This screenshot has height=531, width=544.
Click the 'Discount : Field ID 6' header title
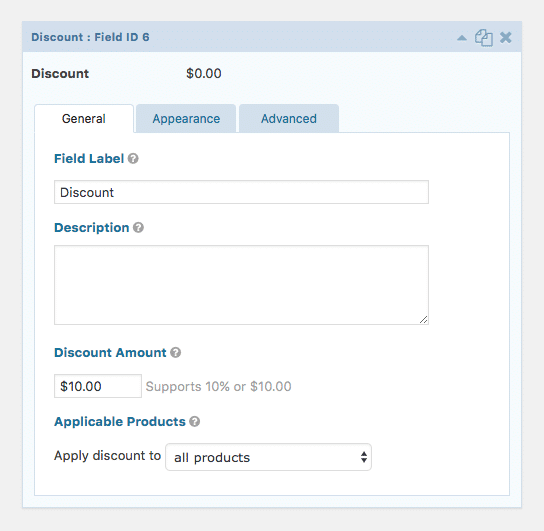(90, 37)
